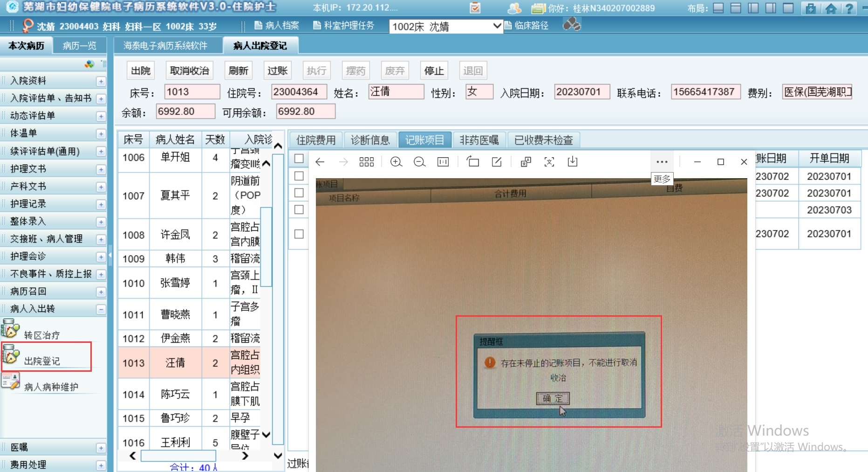868x472 pixels.
Task: Select patient row 1008 许金凤
Action: [x=190, y=235]
